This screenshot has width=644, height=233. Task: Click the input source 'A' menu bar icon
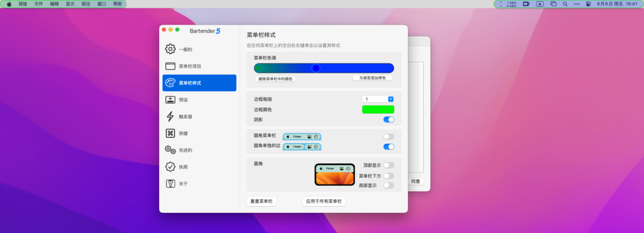[540, 4]
